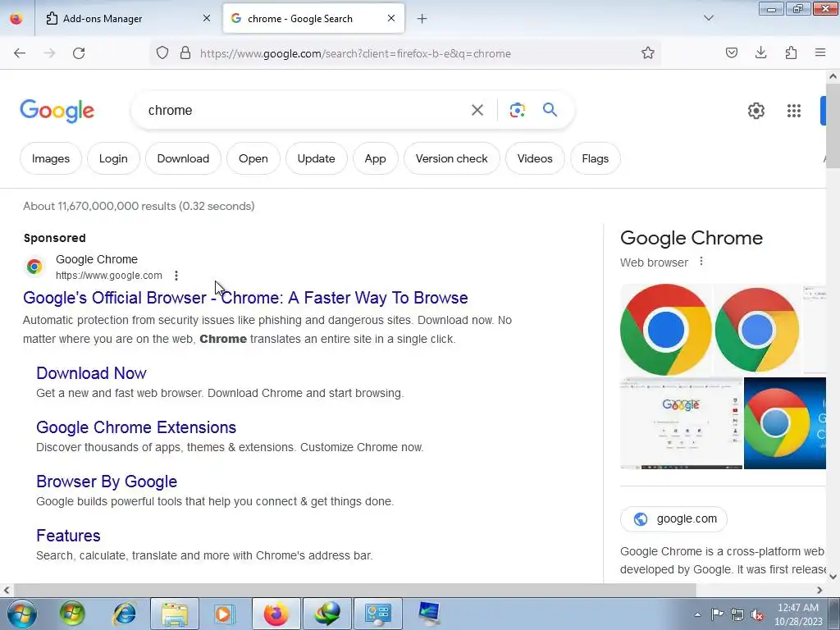The image size is (840, 630).
Task: Open the Google apps grid icon
Action: tap(794, 111)
